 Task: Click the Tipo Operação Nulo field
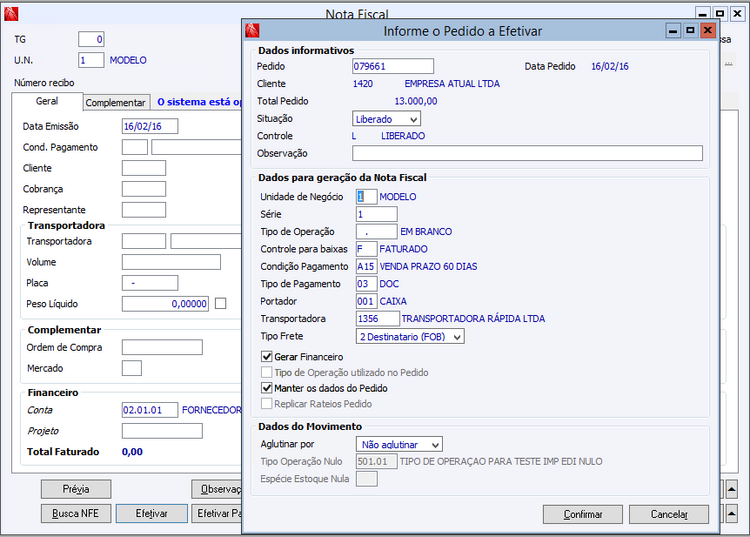[x=376, y=461]
